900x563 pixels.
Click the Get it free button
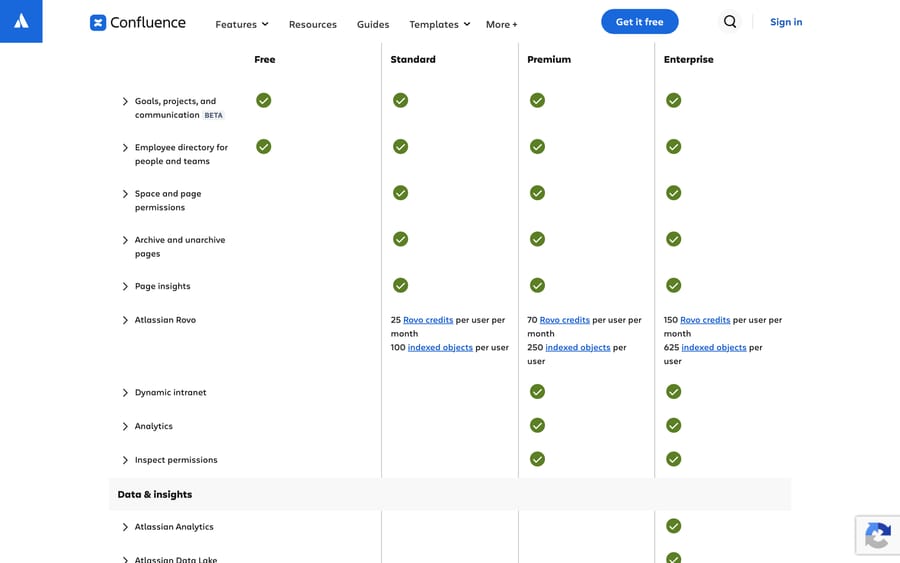[639, 22]
